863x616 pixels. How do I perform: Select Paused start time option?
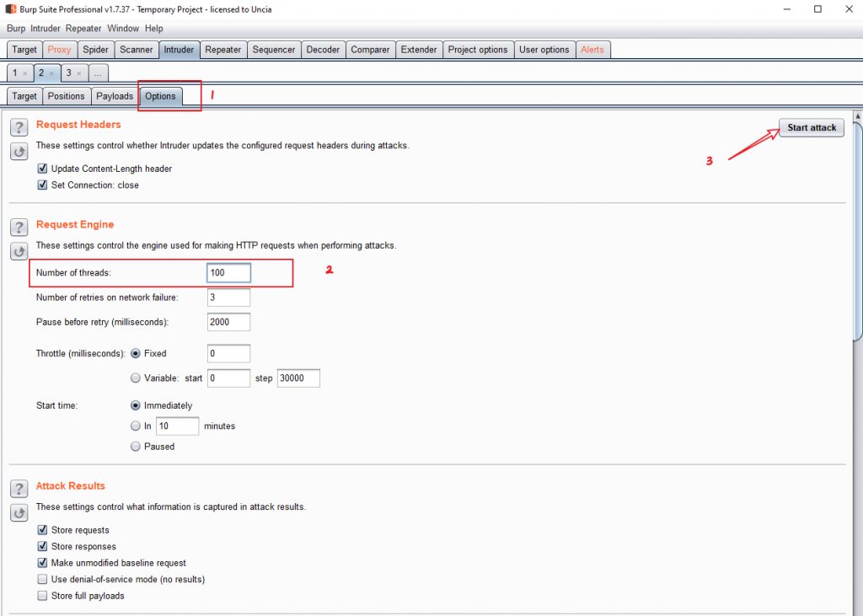[x=136, y=447]
